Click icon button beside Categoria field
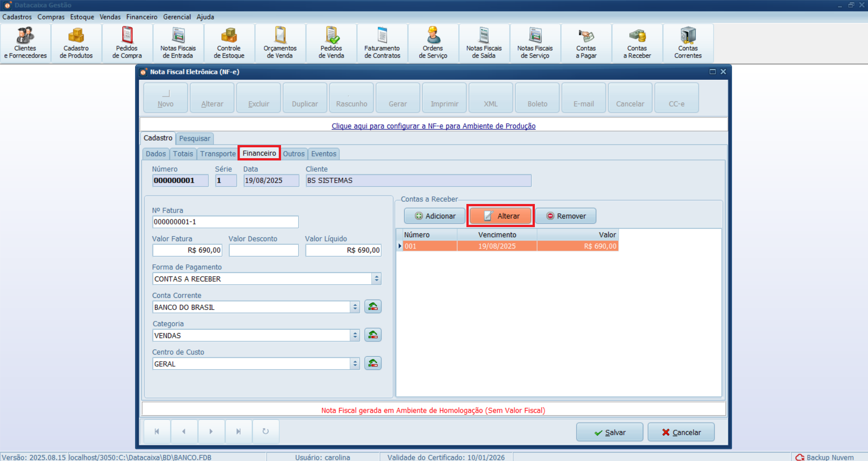Image resolution: width=868 pixels, height=461 pixels. tap(373, 335)
